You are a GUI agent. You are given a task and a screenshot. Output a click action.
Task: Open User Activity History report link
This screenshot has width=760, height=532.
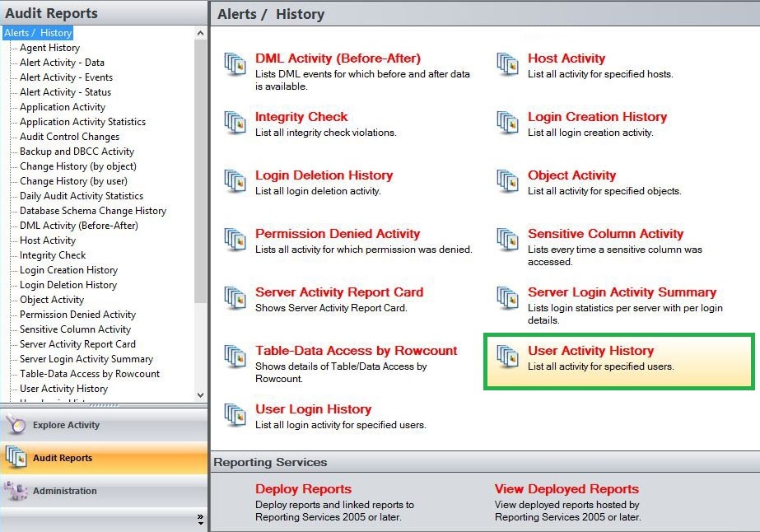(591, 351)
